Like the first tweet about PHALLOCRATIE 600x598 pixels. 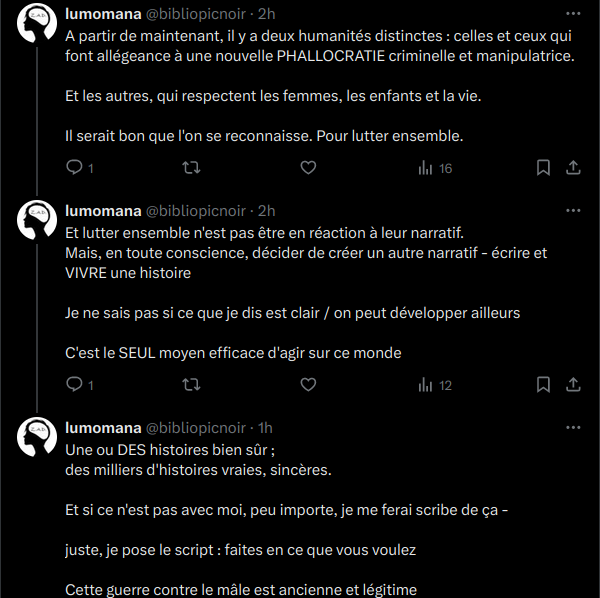click(x=308, y=168)
